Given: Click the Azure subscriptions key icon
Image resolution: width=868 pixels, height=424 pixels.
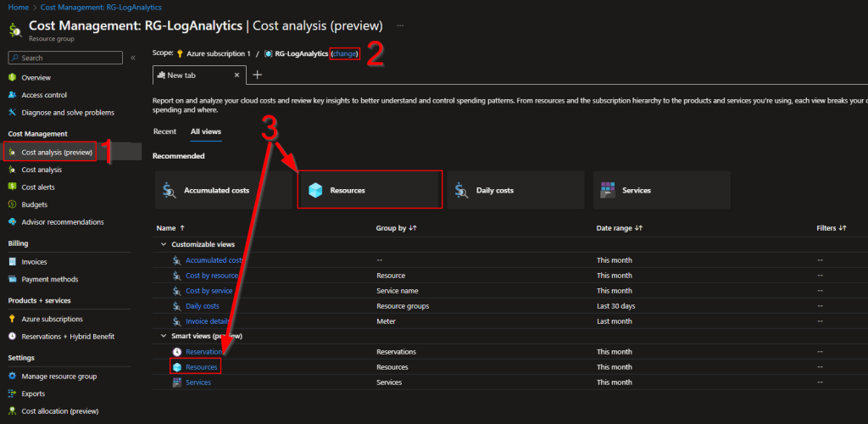Looking at the screenshot, I should (x=12, y=320).
